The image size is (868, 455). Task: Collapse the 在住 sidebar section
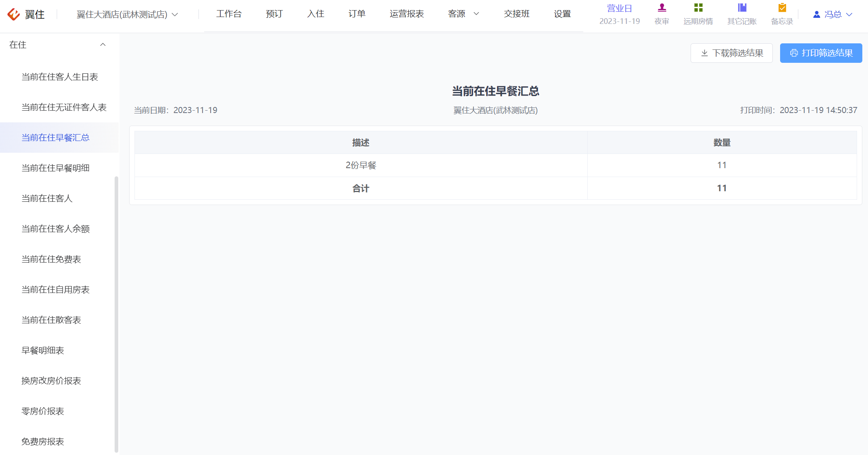pos(103,45)
